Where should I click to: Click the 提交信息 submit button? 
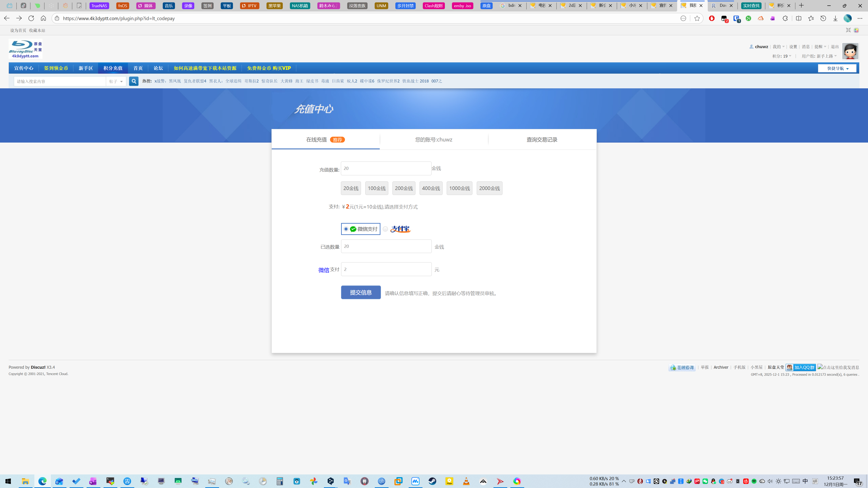pyautogui.click(x=361, y=292)
